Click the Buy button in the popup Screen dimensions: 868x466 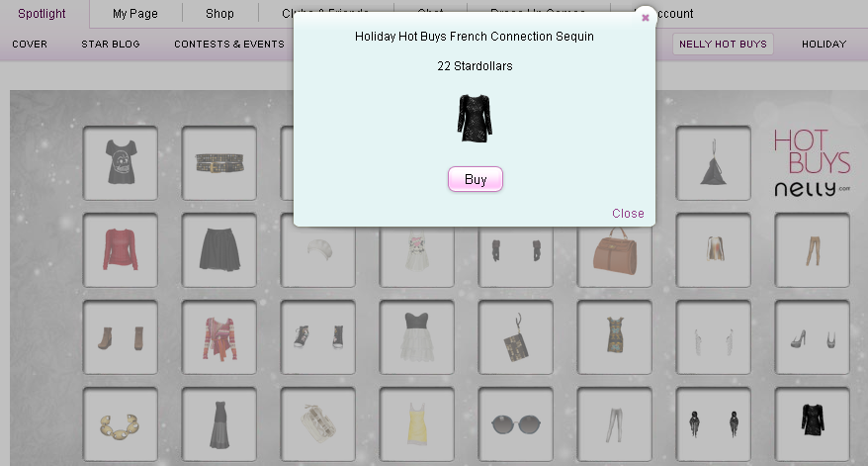475,179
